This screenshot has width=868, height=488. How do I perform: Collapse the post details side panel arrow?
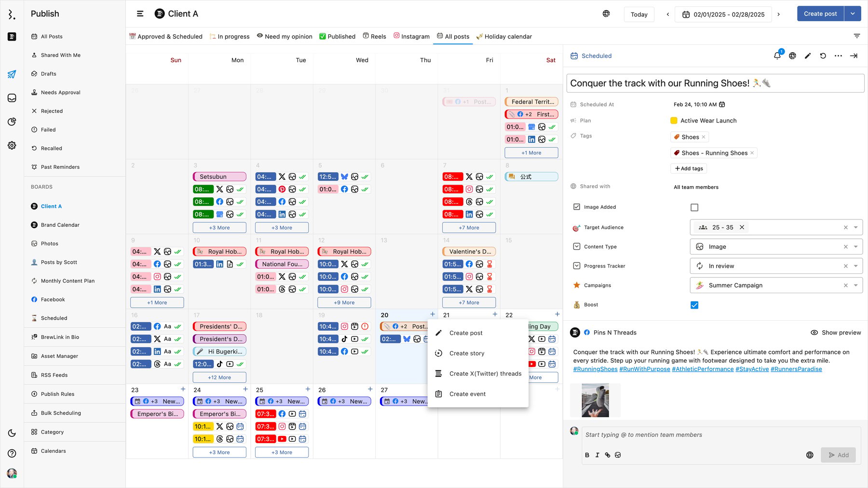(x=854, y=56)
